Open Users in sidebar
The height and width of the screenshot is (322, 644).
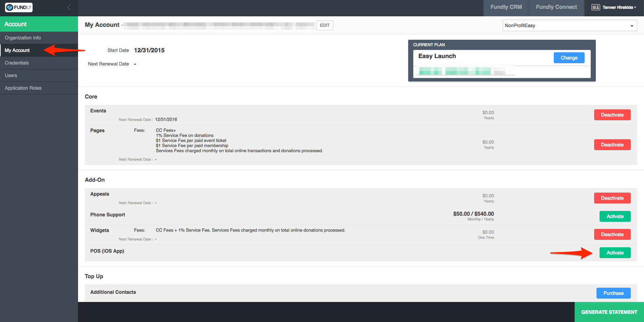pos(39,75)
